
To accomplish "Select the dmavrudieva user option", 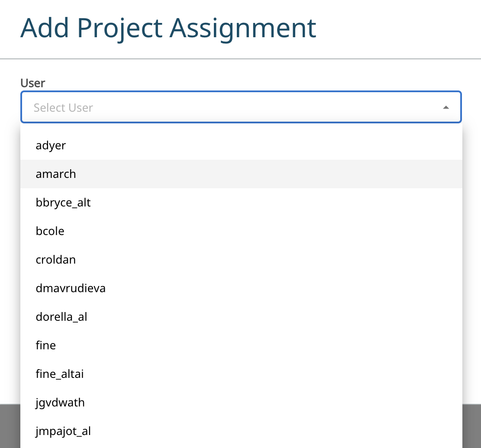I will click(x=71, y=288).
